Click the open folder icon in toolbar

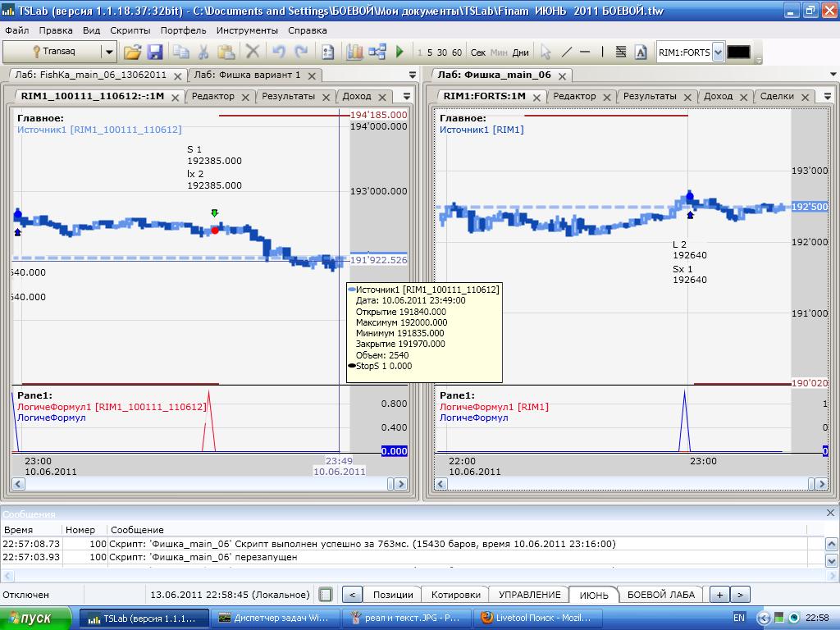132,52
